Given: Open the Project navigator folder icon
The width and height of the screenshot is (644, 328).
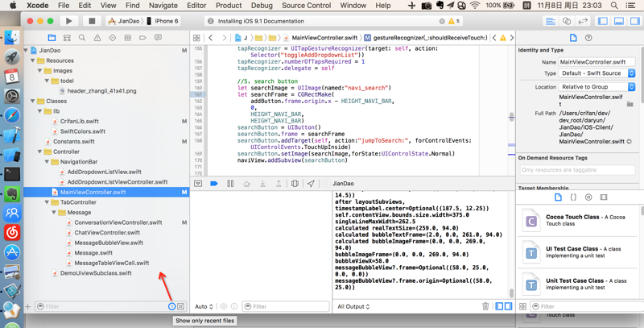Looking at the screenshot, I should 52,38.
